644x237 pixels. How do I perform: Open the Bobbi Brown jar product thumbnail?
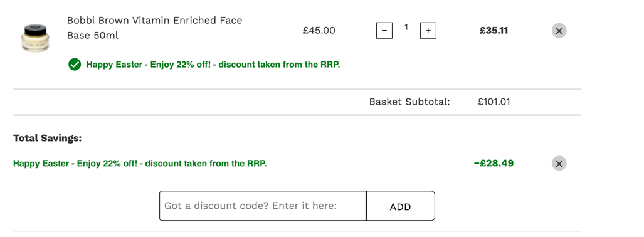[x=35, y=38]
